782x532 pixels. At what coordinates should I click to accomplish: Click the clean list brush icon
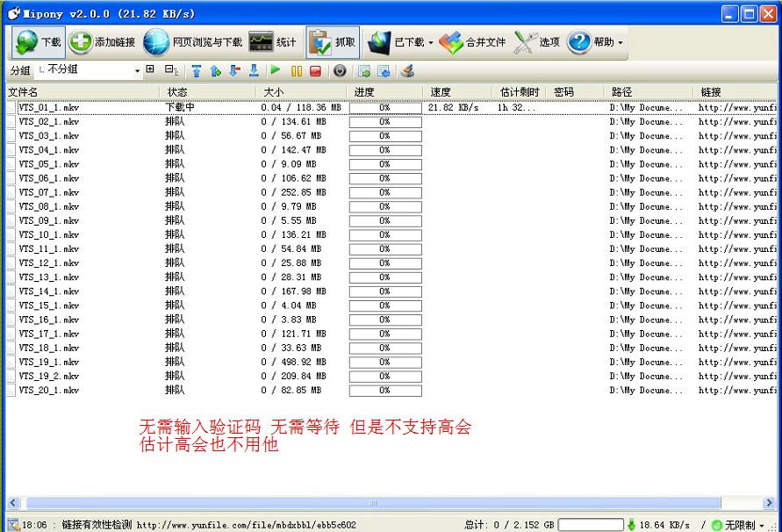click(x=407, y=70)
